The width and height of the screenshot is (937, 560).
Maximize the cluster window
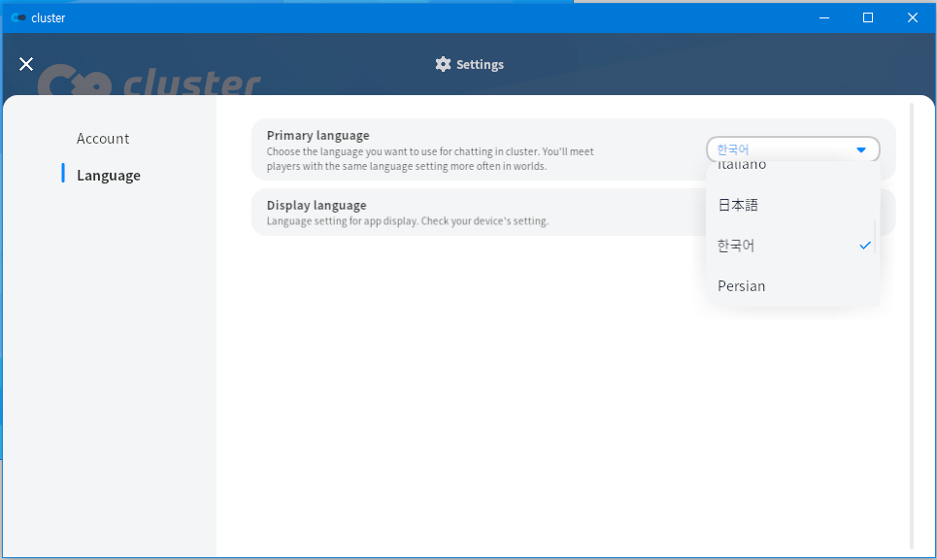click(868, 17)
